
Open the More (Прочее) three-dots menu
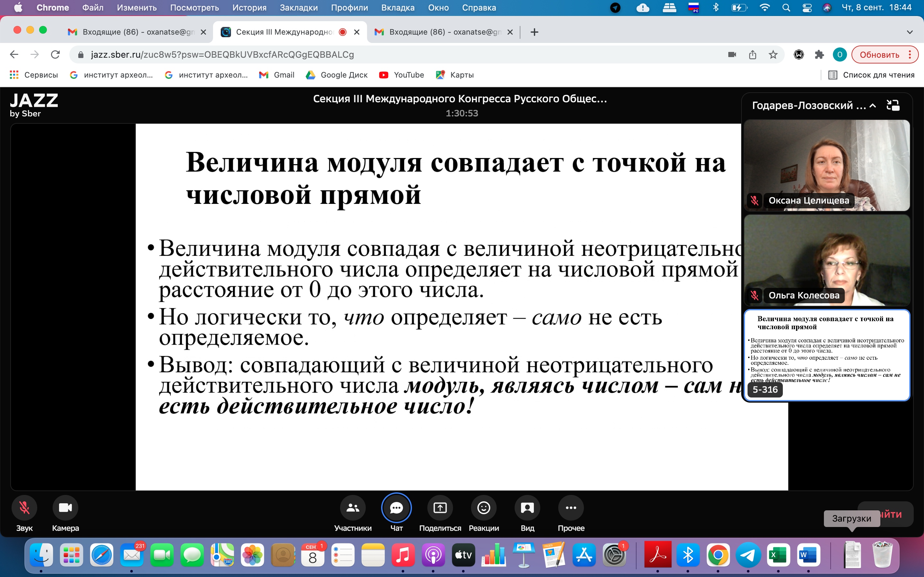coord(571,507)
